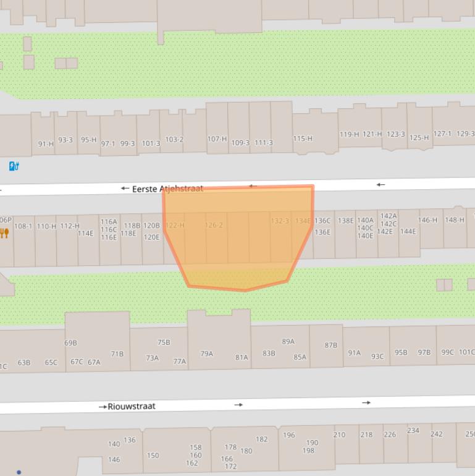Screen dimensions: 475x476
Task: Click the Eerste Atjehstraat street label
Action: click(x=167, y=189)
